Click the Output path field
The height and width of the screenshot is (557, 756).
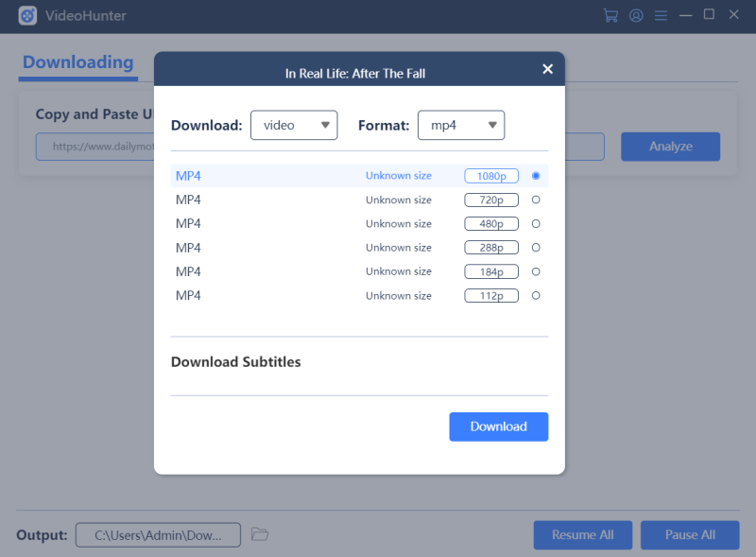click(x=158, y=535)
